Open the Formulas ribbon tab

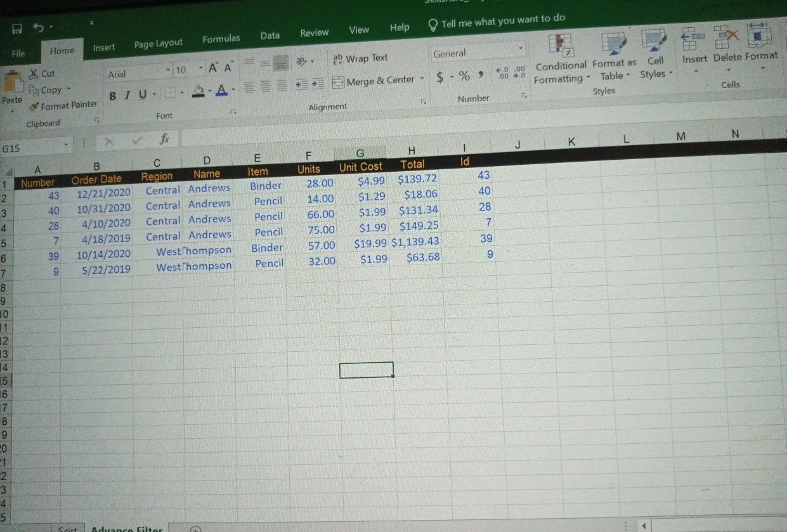tap(221, 38)
